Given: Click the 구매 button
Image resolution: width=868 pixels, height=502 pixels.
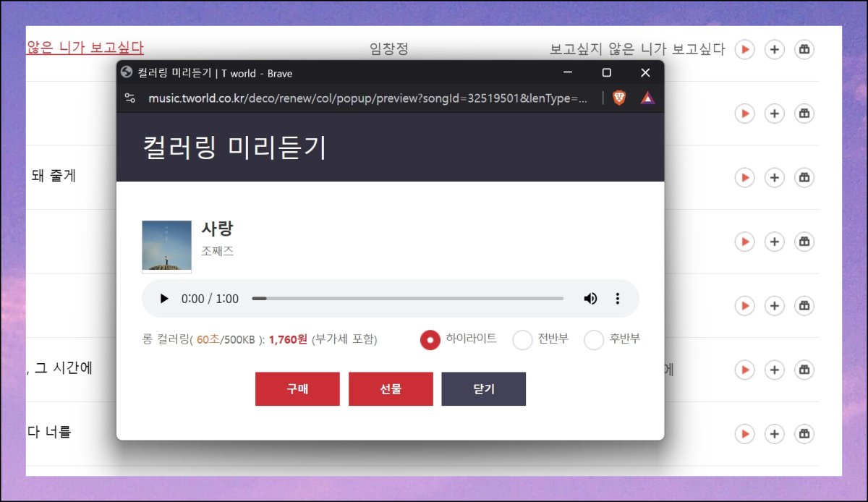Looking at the screenshot, I should click(297, 389).
